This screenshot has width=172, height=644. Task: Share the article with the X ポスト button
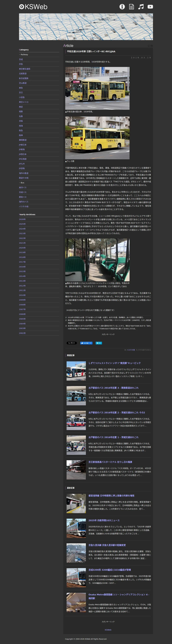(72, 343)
